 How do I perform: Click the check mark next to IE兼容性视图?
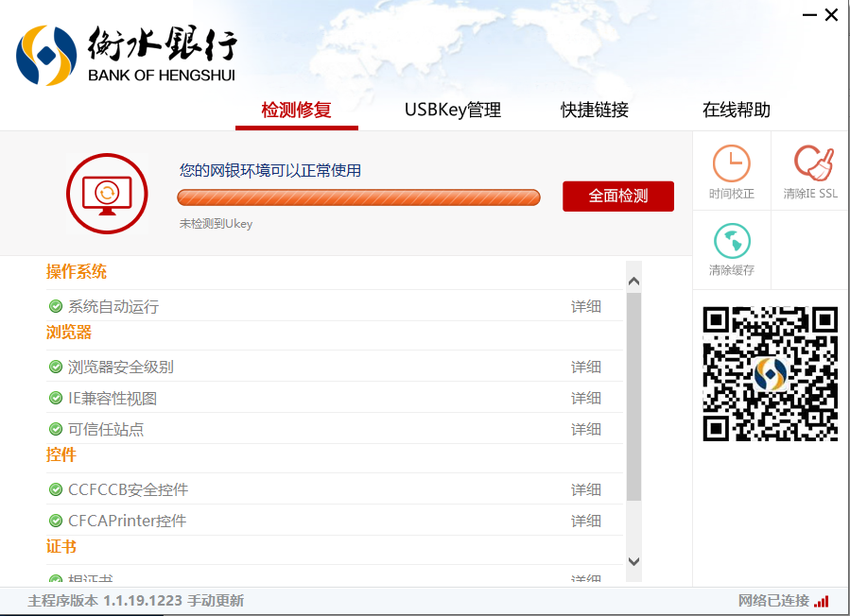coord(55,397)
